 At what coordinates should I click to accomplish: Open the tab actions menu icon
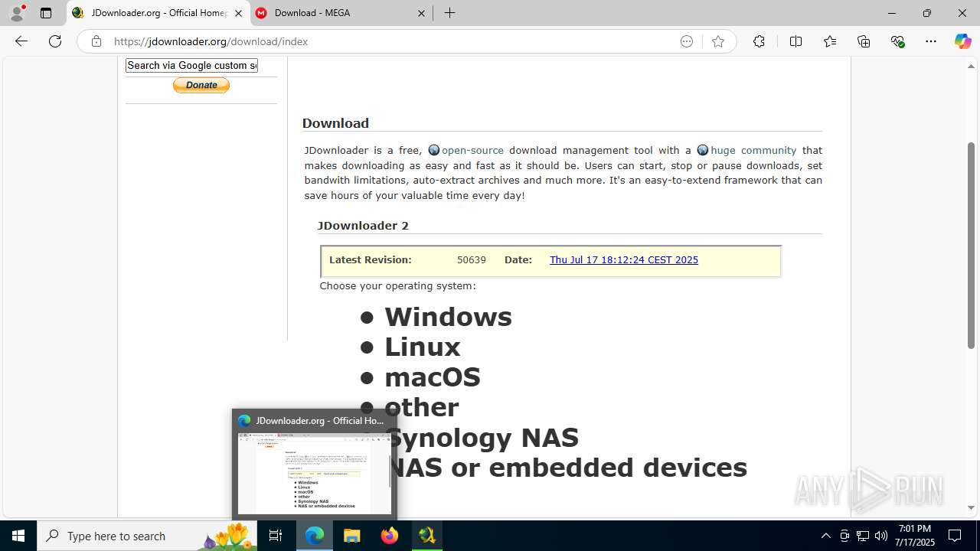pyautogui.click(x=46, y=13)
